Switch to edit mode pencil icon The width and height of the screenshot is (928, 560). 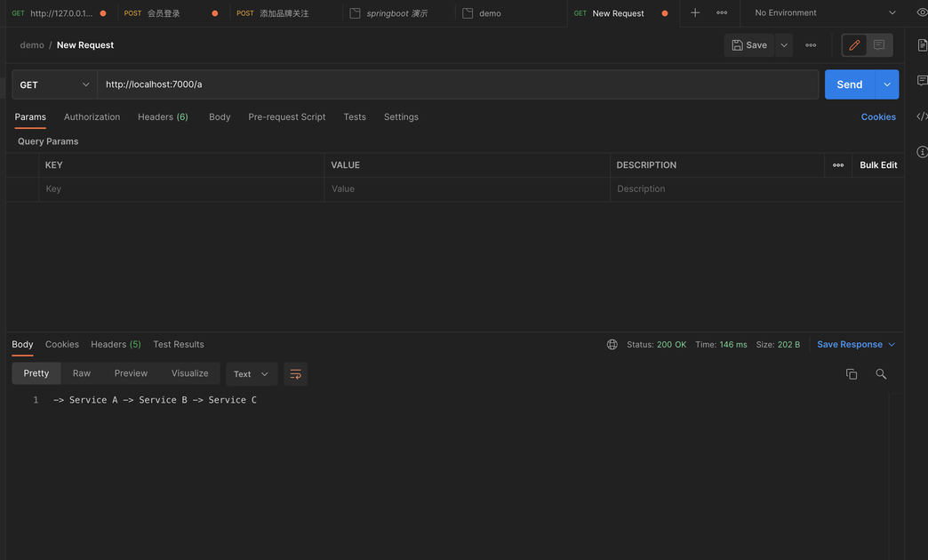click(x=854, y=45)
